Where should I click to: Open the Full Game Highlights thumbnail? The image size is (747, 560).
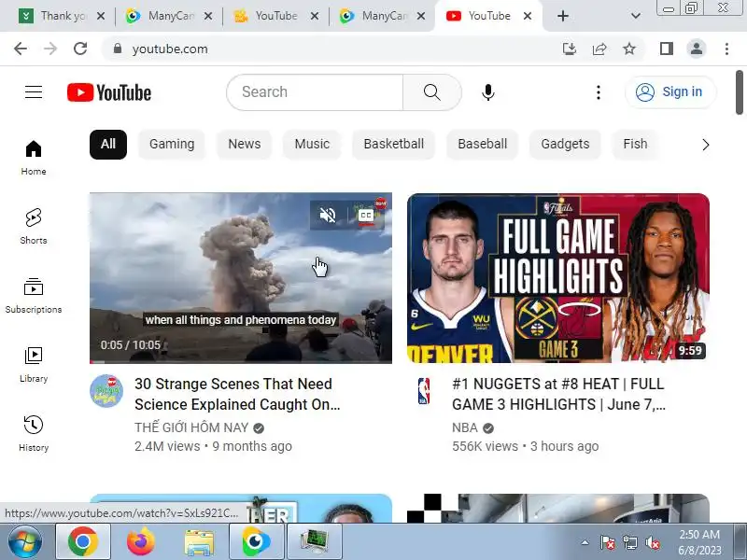pyautogui.click(x=558, y=278)
